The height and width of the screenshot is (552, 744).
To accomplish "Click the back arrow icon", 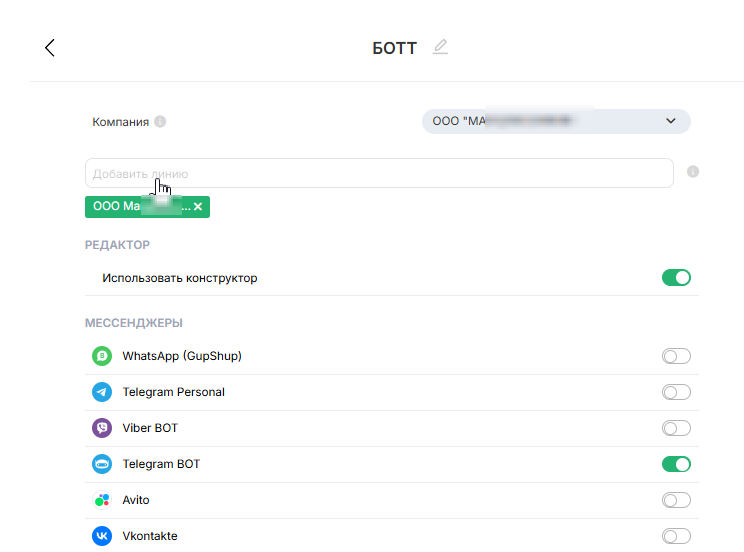I will [49, 48].
